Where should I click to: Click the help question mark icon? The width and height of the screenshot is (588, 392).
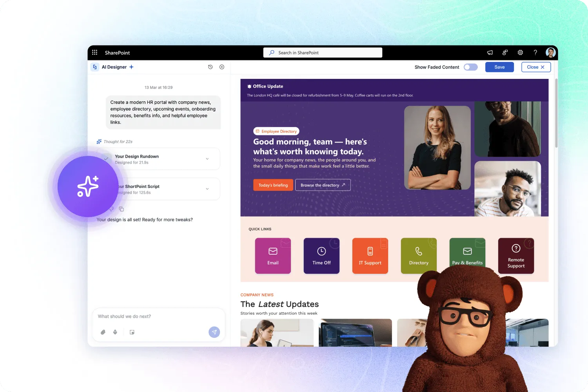[x=535, y=53]
